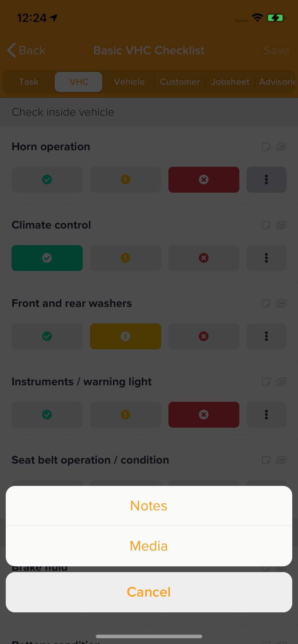
Task: Mark Front and rear washers as failed
Action: coord(204,336)
